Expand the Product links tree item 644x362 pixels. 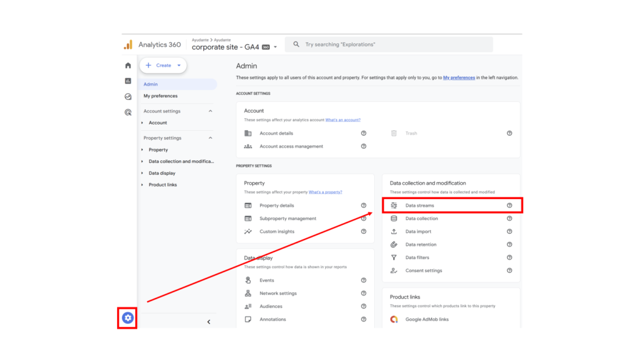[143, 185]
